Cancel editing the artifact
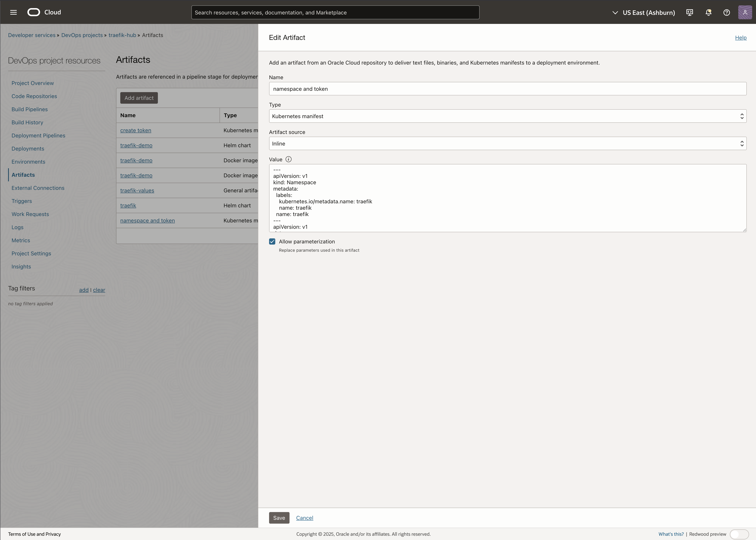This screenshot has width=756, height=540. (304, 518)
